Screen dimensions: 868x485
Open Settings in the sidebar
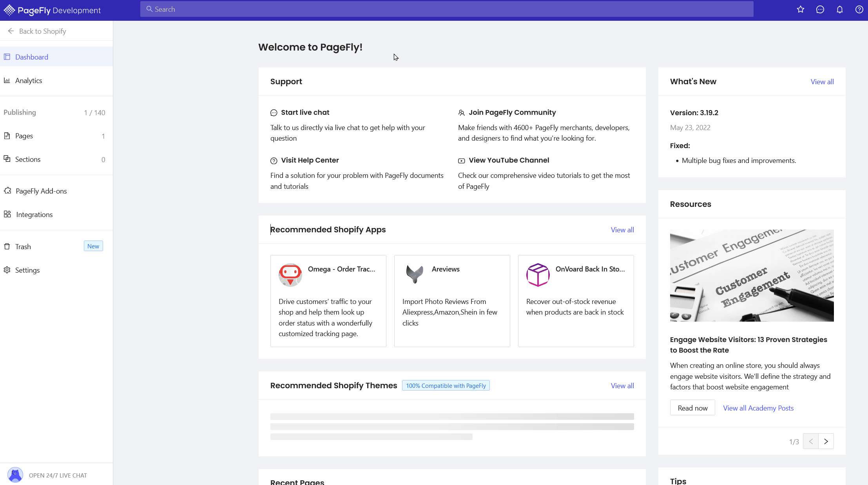pos(56,270)
